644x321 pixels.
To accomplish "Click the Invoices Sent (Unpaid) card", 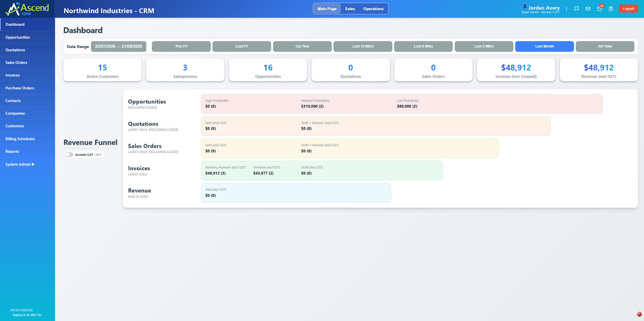I will coord(516,70).
